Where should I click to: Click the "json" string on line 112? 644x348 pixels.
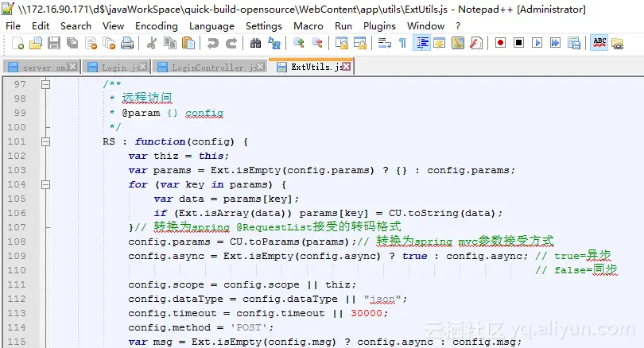pyautogui.click(x=382, y=300)
